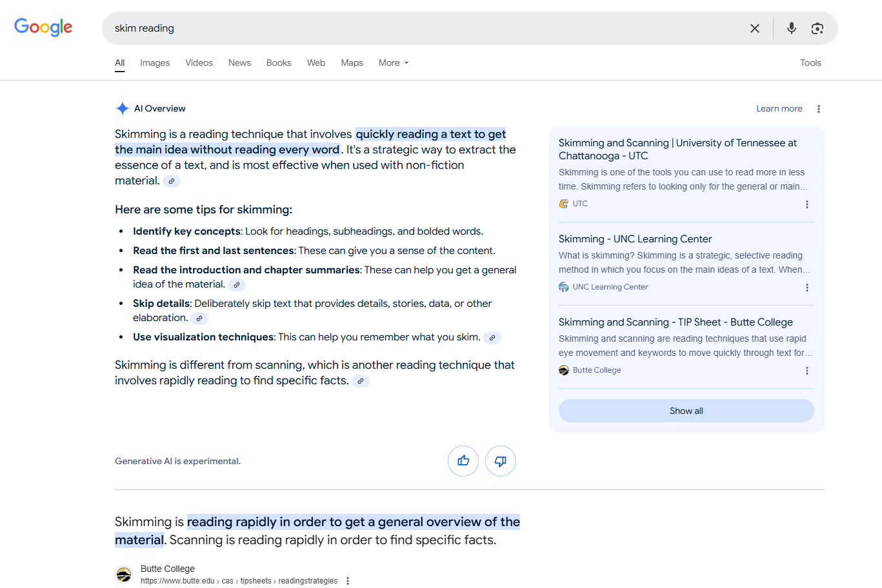882x588 pixels.
Task: Open source link icon after 'find specific facts.'
Action: [x=361, y=381]
